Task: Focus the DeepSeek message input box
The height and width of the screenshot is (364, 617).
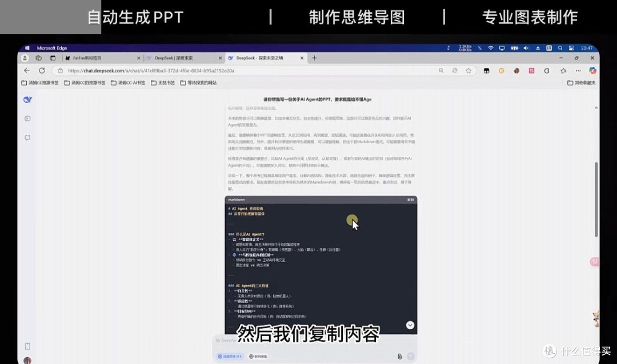Action: [x=315, y=341]
